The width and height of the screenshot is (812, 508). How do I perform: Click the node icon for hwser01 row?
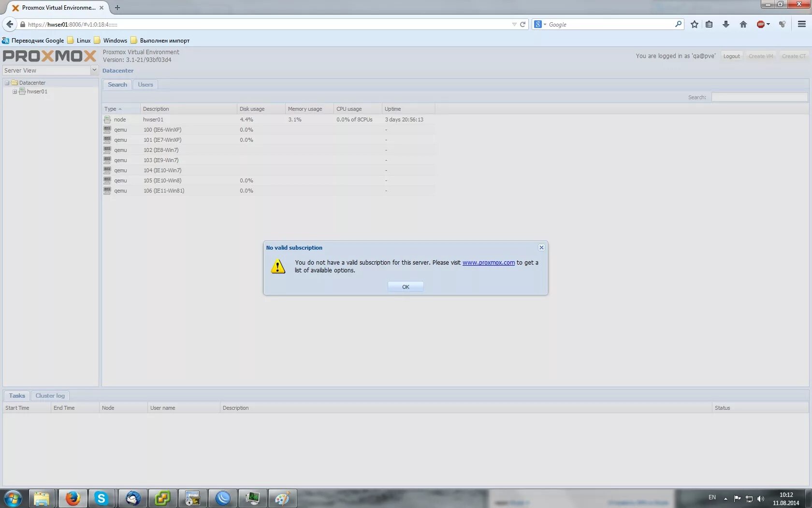point(107,120)
